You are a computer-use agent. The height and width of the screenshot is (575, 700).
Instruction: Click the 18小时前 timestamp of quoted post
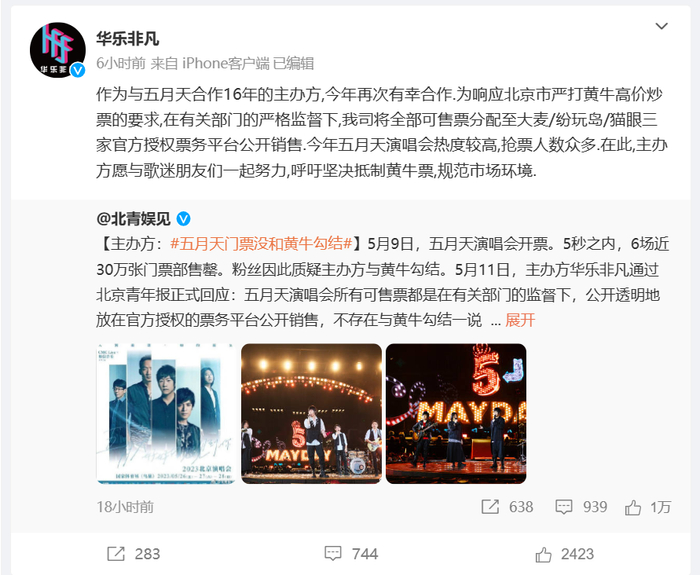point(125,507)
